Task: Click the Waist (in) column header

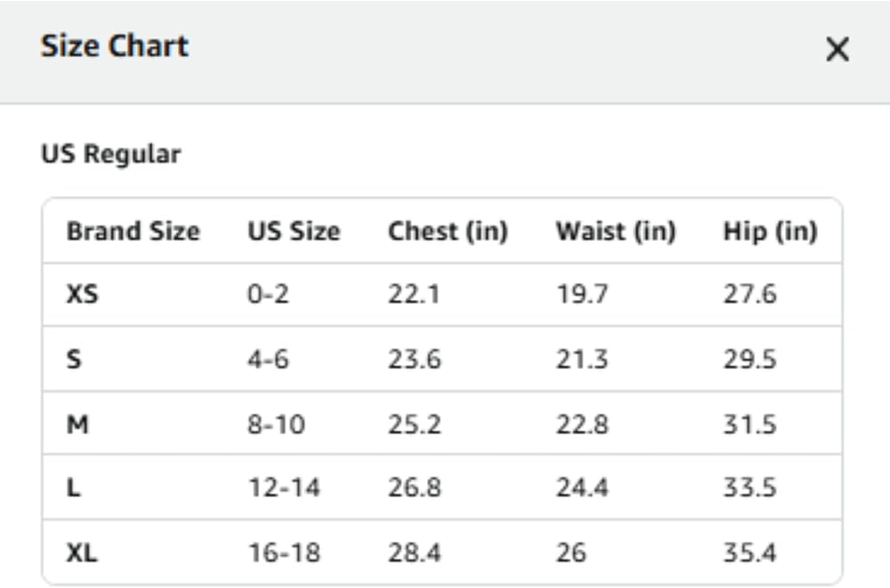Action: point(616,231)
